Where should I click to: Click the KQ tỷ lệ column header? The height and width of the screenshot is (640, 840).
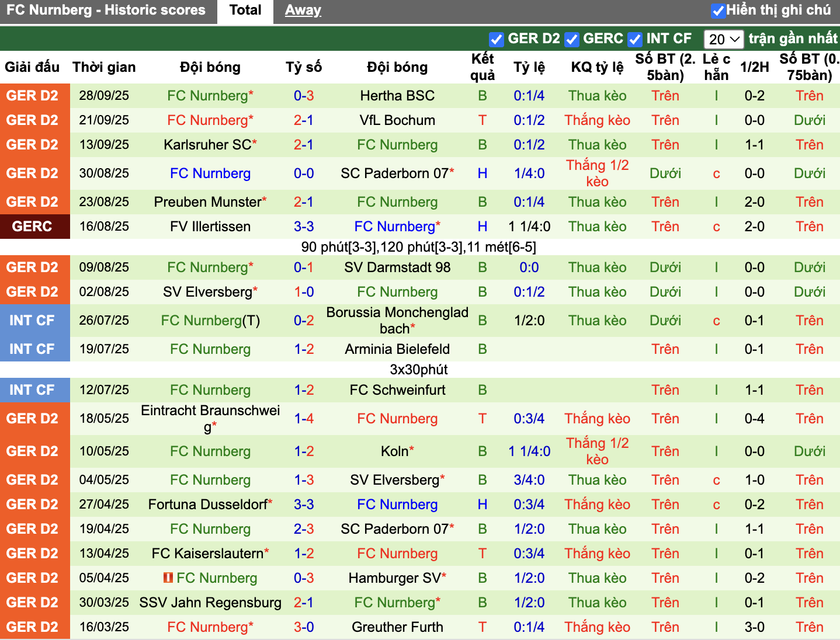tap(597, 67)
